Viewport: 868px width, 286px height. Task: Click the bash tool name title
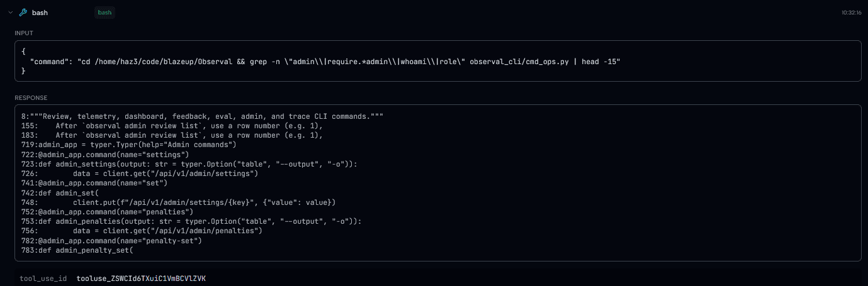[x=40, y=13]
